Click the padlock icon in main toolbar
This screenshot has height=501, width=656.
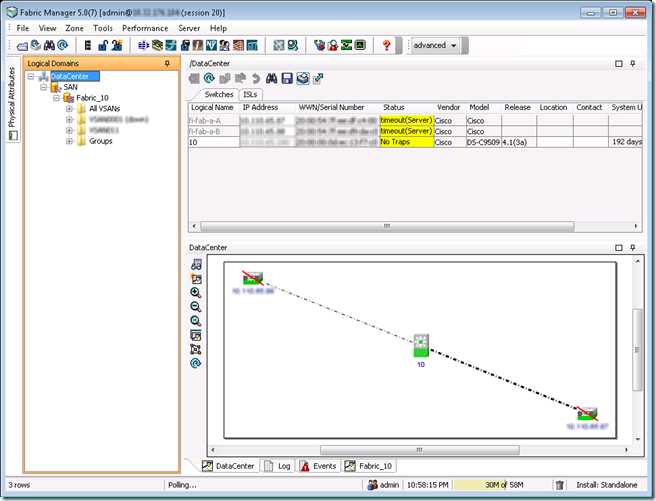click(102, 45)
